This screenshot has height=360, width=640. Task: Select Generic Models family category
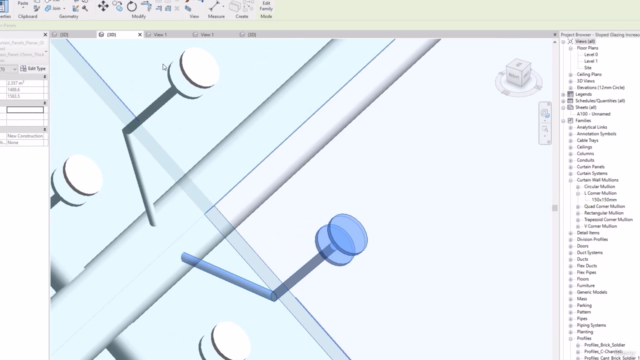(x=592, y=292)
